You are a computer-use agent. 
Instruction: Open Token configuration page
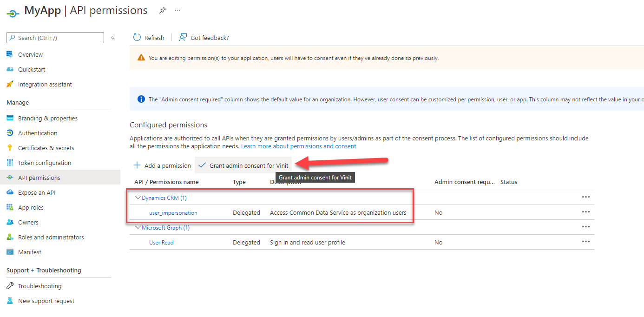pos(45,163)
